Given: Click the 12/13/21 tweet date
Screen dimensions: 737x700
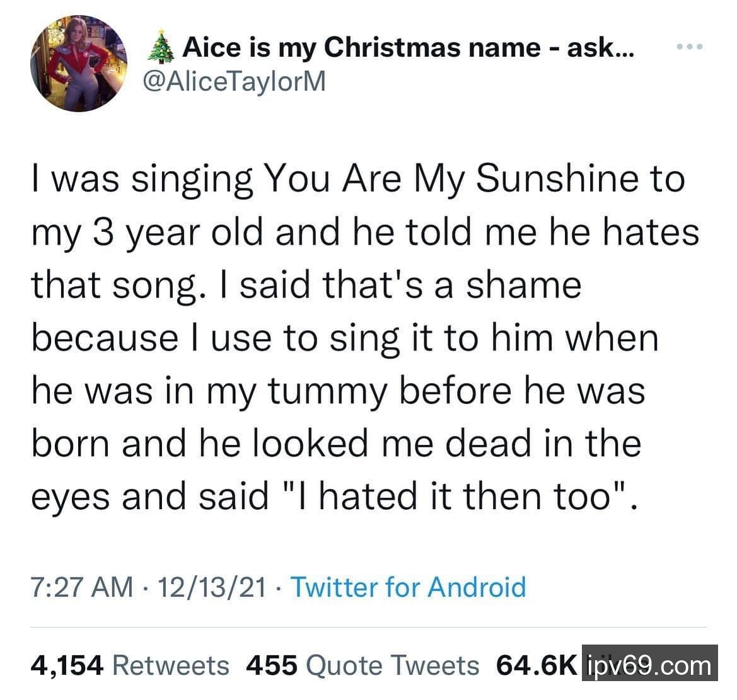Looking at the screenshot, I should click(212, 587).
